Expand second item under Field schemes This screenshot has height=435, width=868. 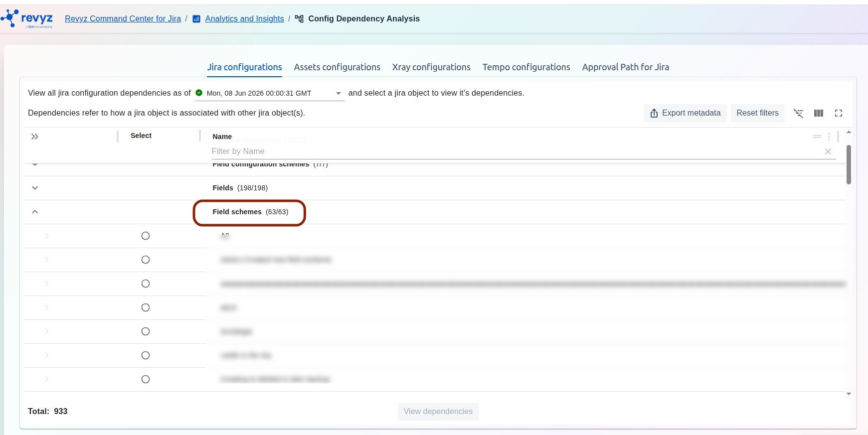coord(47,260)
